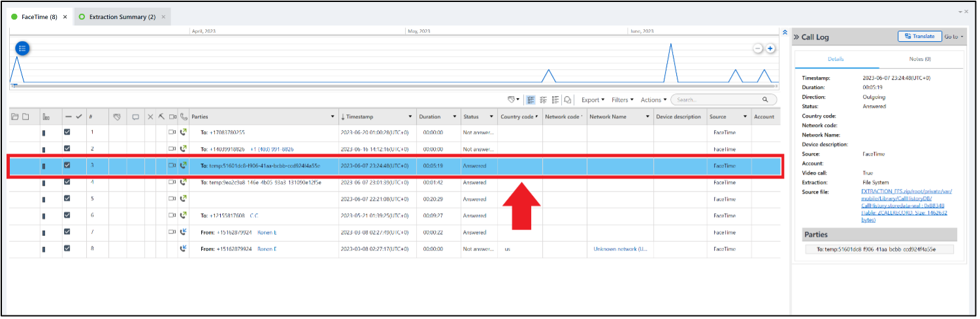Image resolution: width=980 pixels, height=319 pixels.
Task: Collapse the timeline with double-chevron icon
Action: click(785, 32)
